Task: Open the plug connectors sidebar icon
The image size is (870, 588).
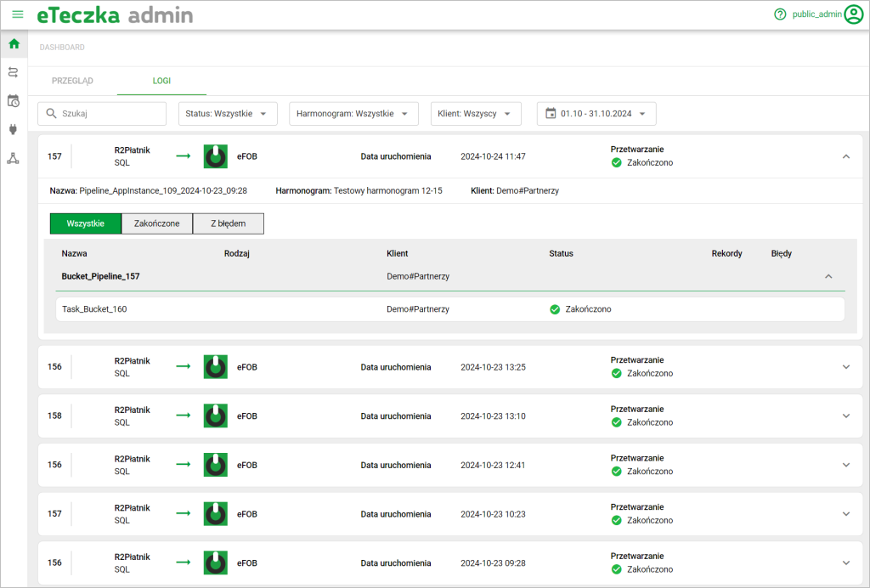Action: point(14,130)
